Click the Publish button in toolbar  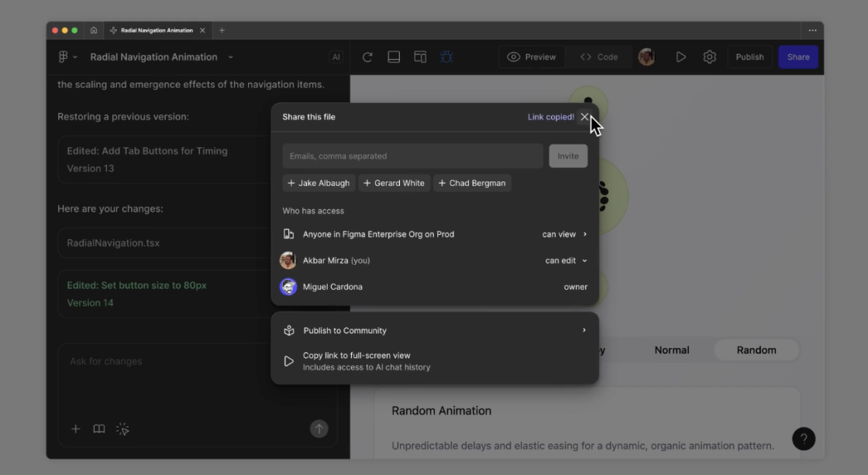coord(749,57)
